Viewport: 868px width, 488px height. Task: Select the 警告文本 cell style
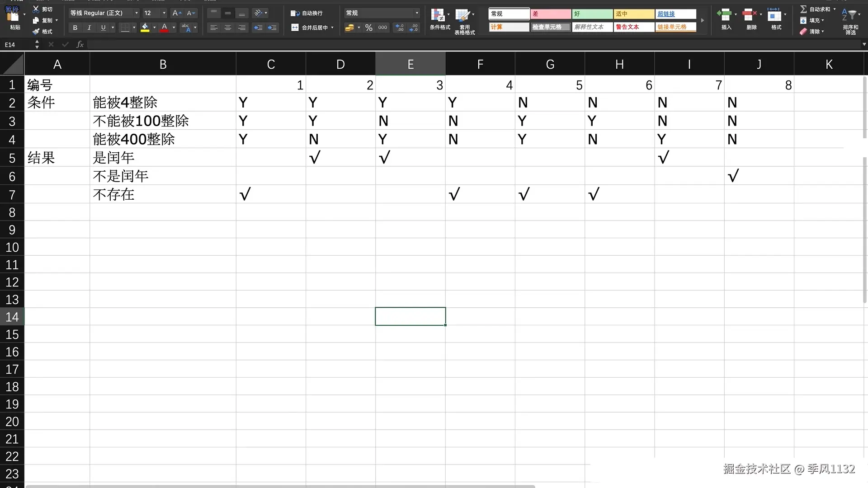point(633,27)
